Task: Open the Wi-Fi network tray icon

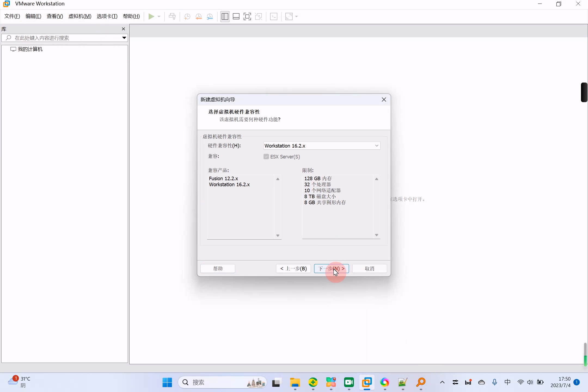Action: [520, 382]
